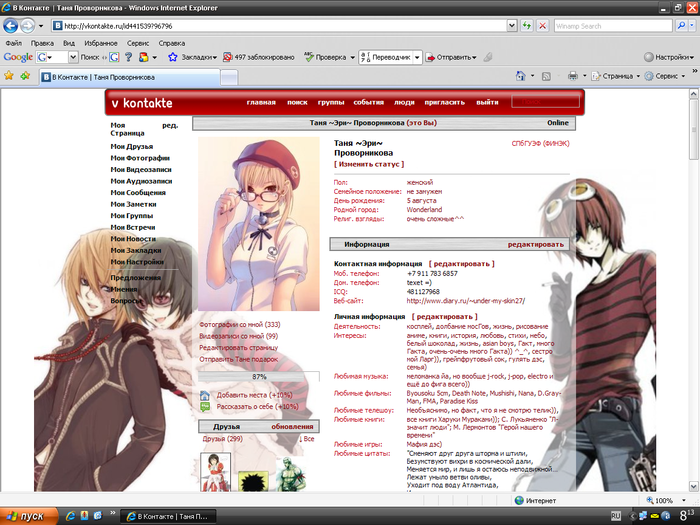The image size is (700, 525).
Task: Click the IE Home page icon
Action: (521, 76)
